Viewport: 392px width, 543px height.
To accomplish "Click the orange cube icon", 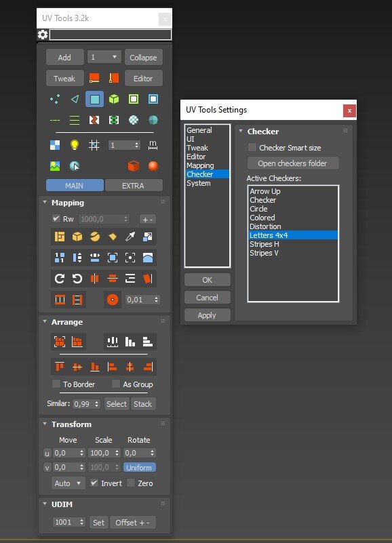I will click(134, 166).
